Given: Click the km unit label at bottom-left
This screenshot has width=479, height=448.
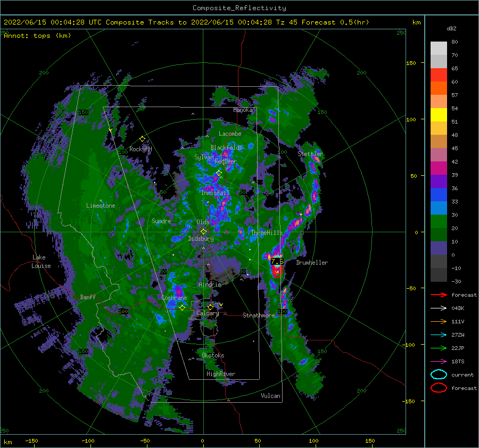Looking at the screenshot, I should click(7, 442).
